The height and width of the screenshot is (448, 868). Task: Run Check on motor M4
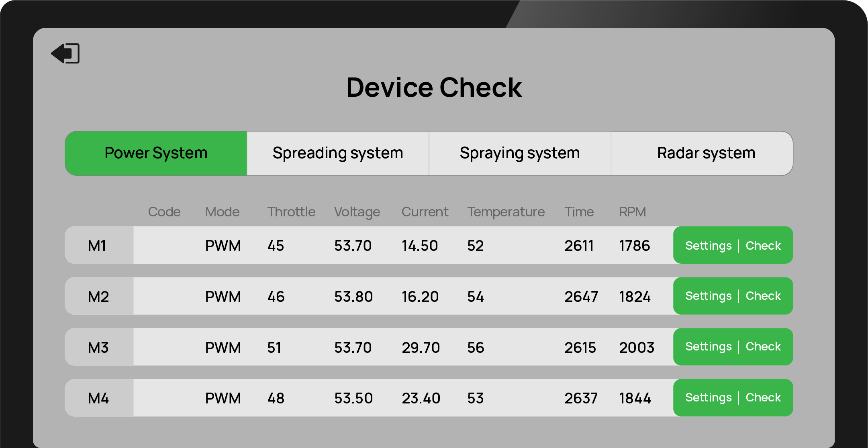(763, 398)
